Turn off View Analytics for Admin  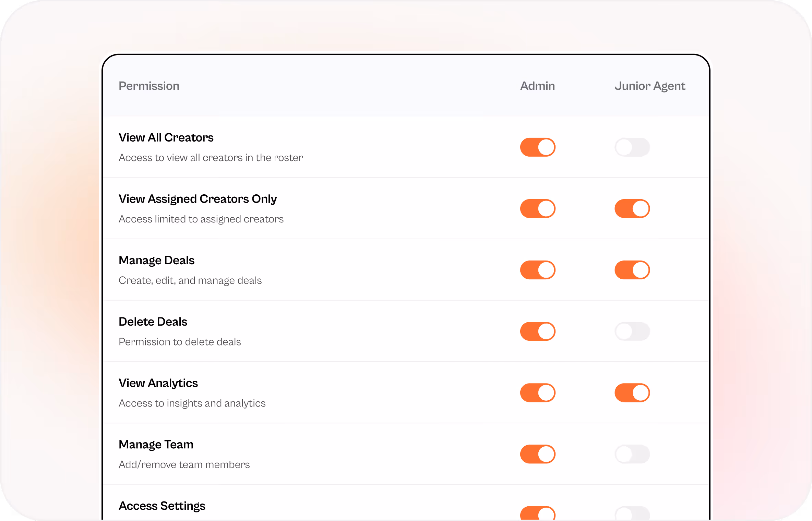(538, 392)
